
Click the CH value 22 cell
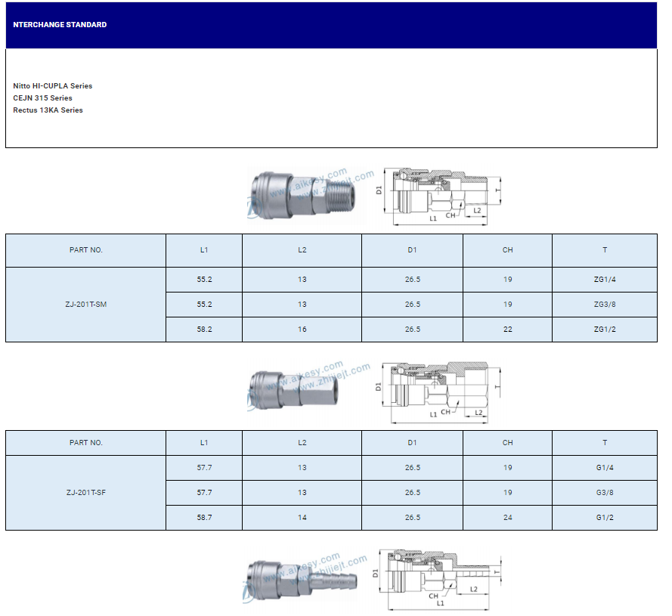tap(507, 330)
